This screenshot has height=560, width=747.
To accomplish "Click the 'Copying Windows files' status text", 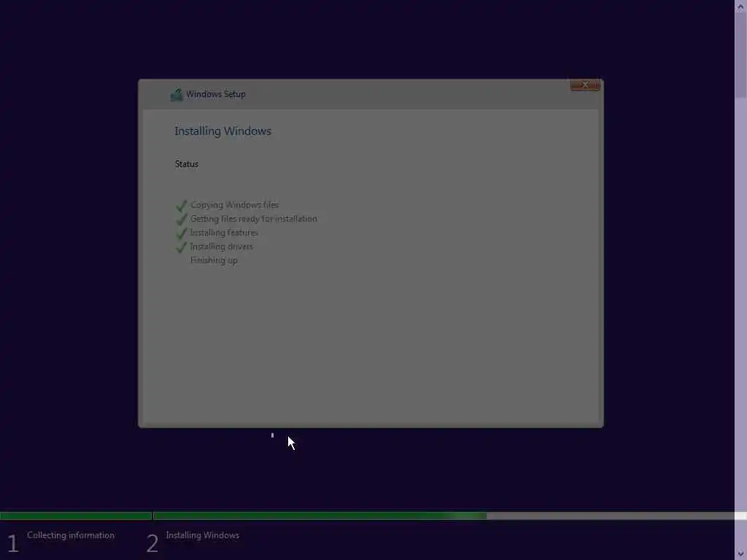I will [234, 205].
